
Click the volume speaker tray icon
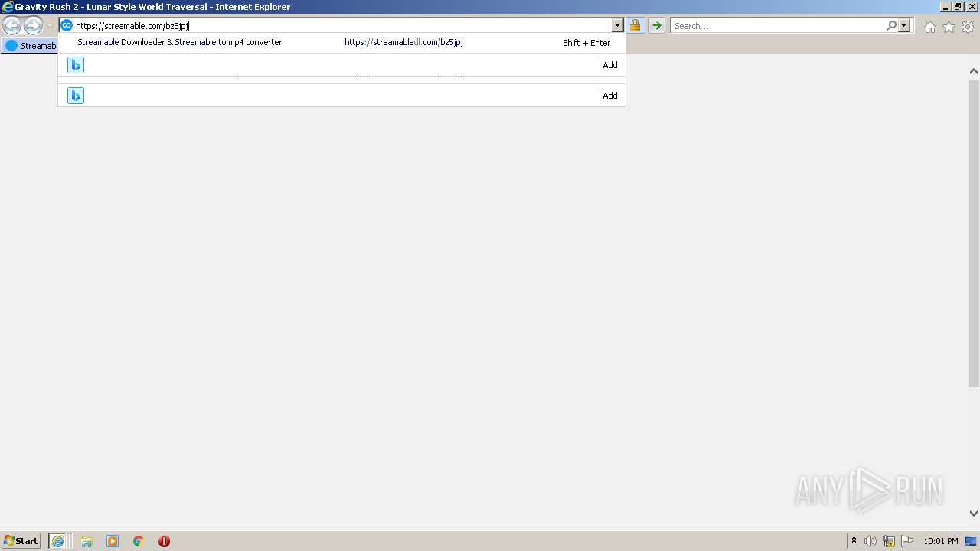click(871, 541)
